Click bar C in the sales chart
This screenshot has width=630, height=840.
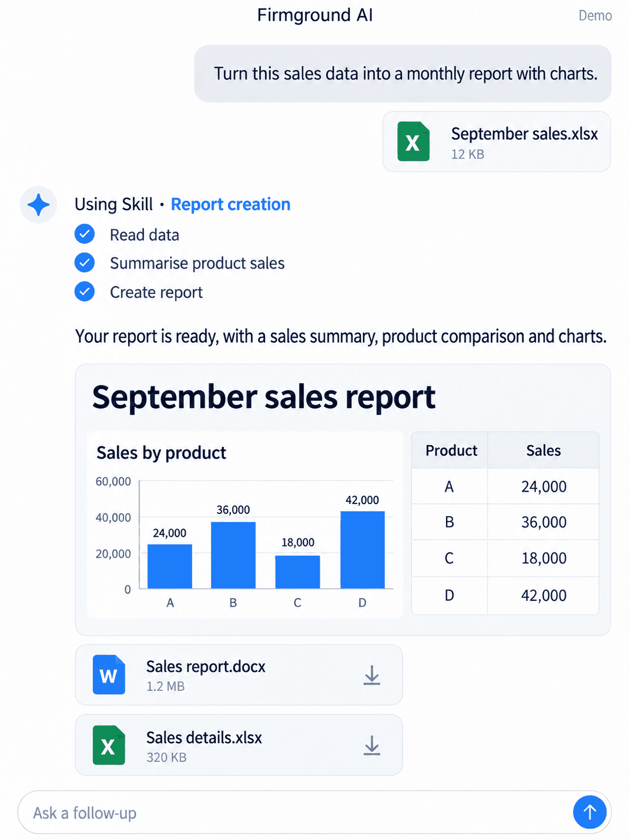point(298,572)
